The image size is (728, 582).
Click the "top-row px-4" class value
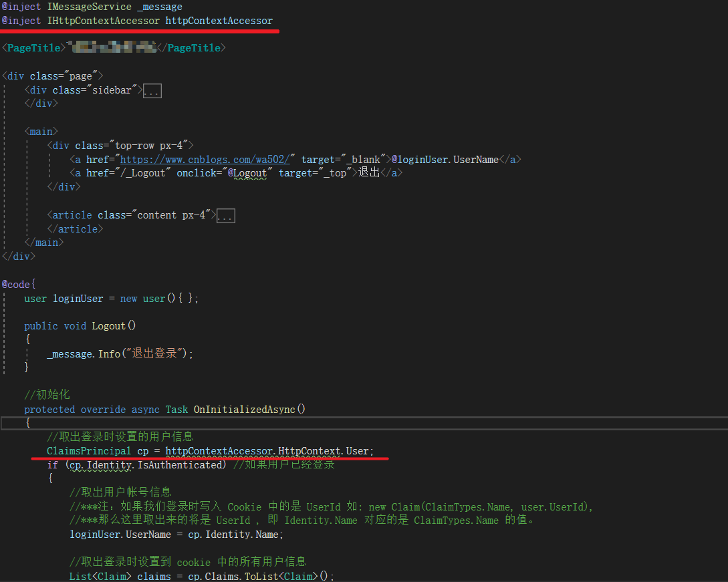pyautogui.click(x=151, y=146)
